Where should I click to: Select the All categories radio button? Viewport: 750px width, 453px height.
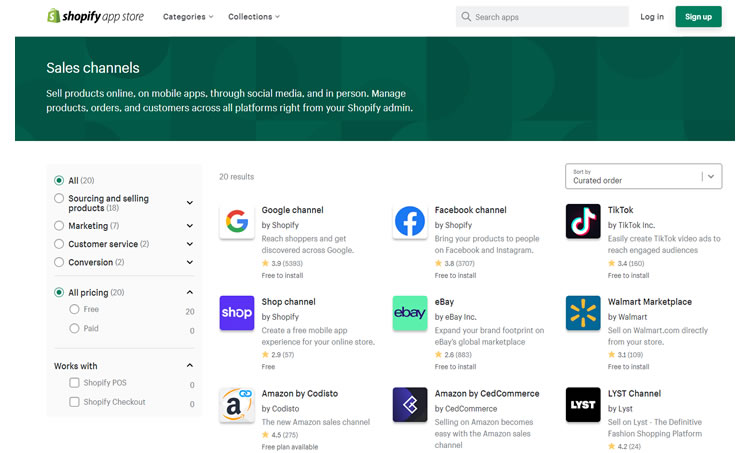coord(59,180)
